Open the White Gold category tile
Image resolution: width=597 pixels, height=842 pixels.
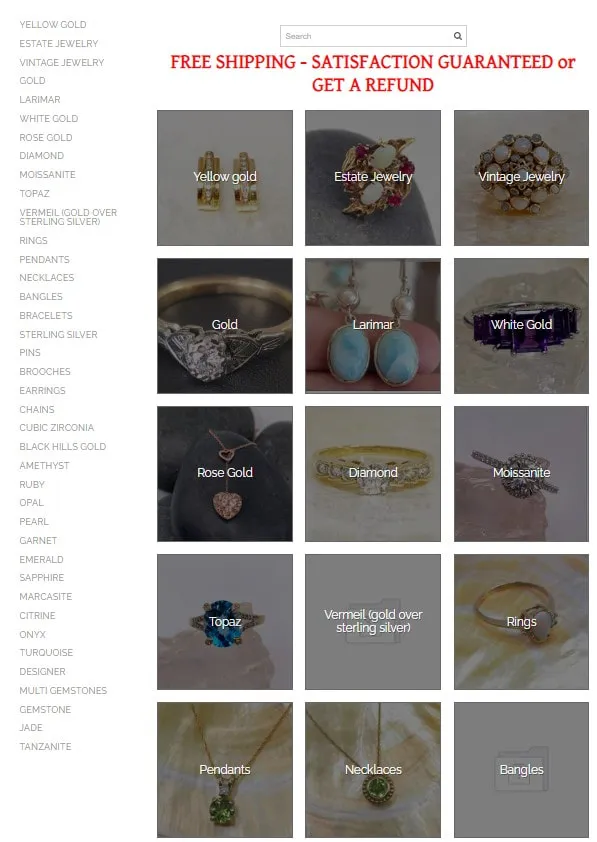pos(521,326)
